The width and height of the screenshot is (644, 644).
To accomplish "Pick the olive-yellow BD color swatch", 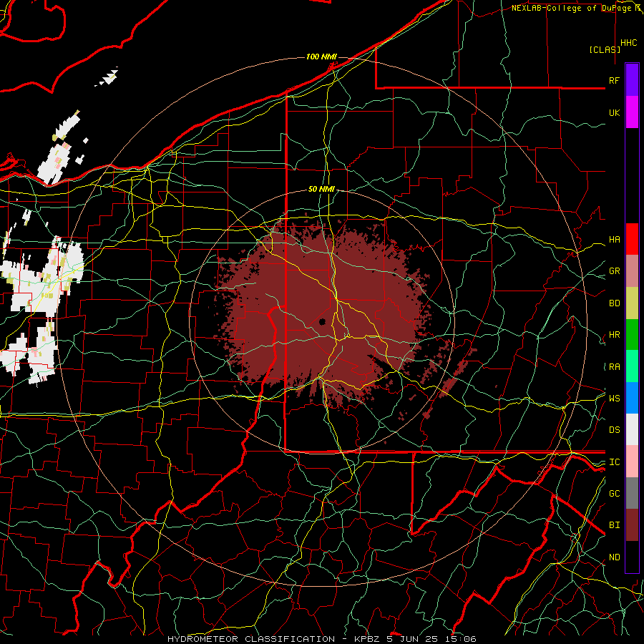I will [x=632, y=303].
